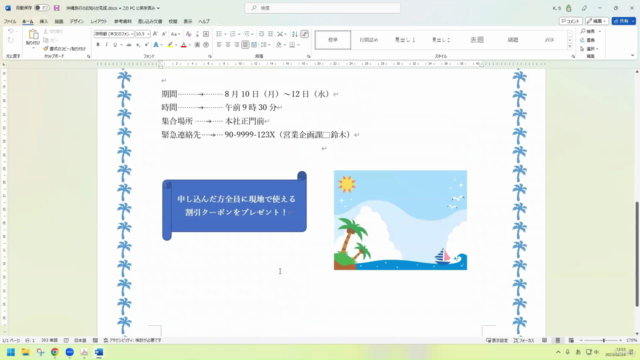The height and width of the screenshot is (360, 640).
Task: Sort paragraph contents icon
Action: 295,34
